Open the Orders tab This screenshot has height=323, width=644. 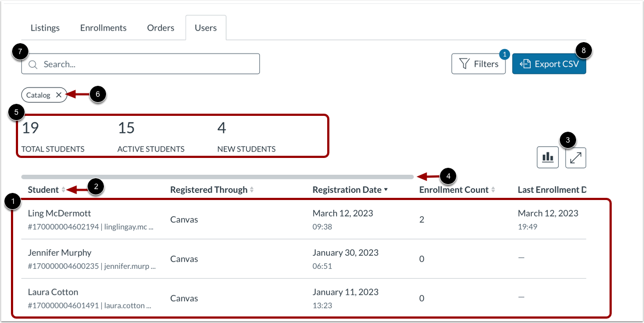[160, 27]
